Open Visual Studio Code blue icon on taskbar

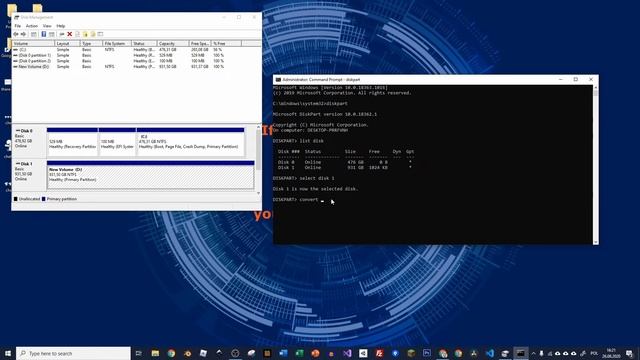point(490,353)
